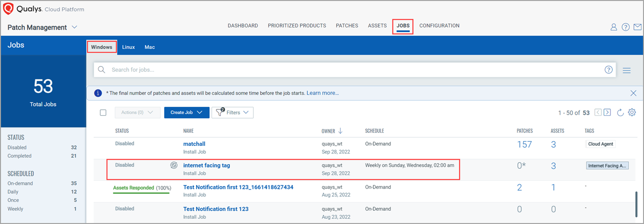644x224 pixels.
Task: Open the Create Job dropdown
Action: 187,113
